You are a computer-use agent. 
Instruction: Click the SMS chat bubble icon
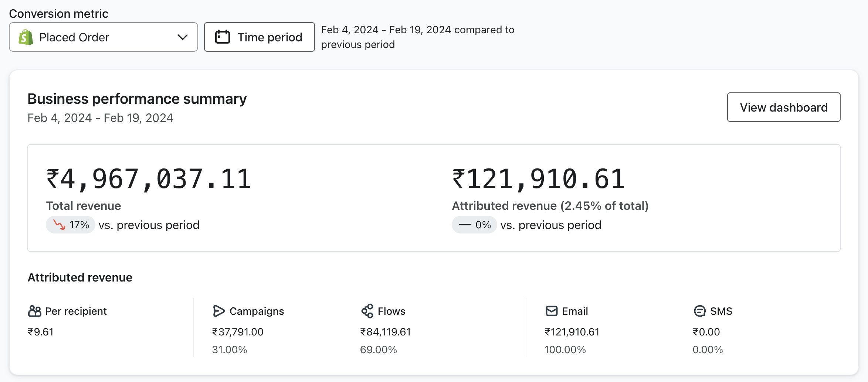tap(699, 311)
